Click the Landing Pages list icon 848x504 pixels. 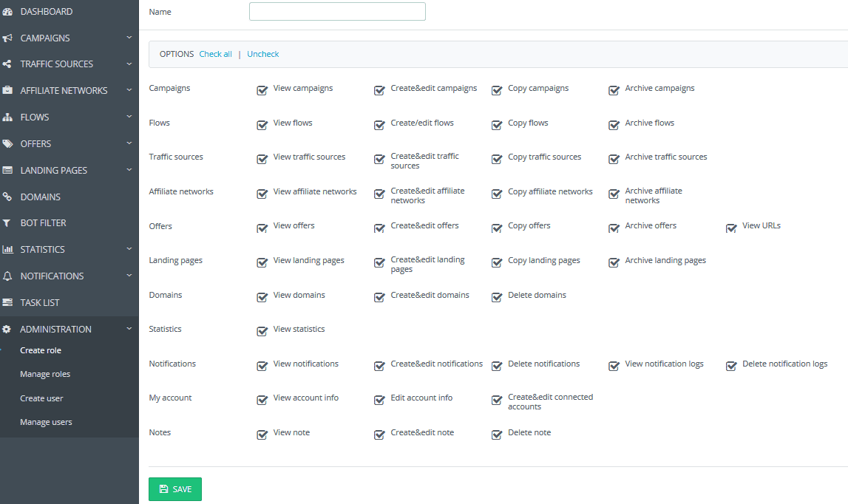click(x=7, y=170)
